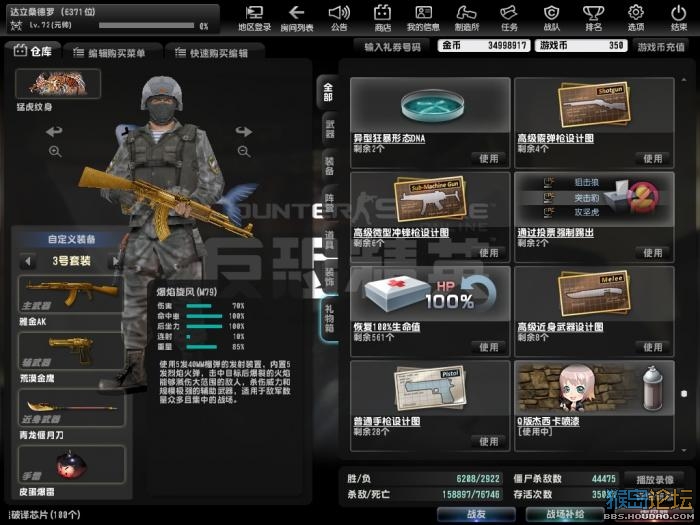Zoom in on the character model
The height and width of the screenshot is (525, 700).
pyautogui.click(x=55, y=151)
